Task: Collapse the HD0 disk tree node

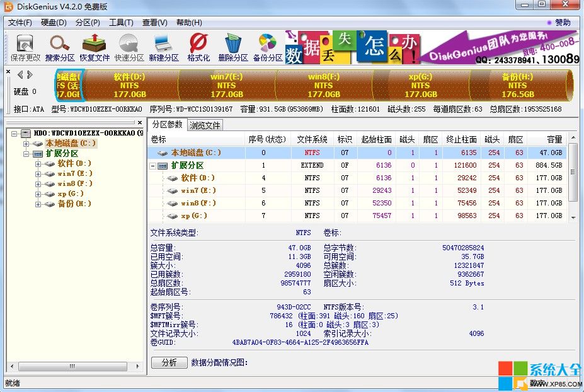Action: (14, 133)
